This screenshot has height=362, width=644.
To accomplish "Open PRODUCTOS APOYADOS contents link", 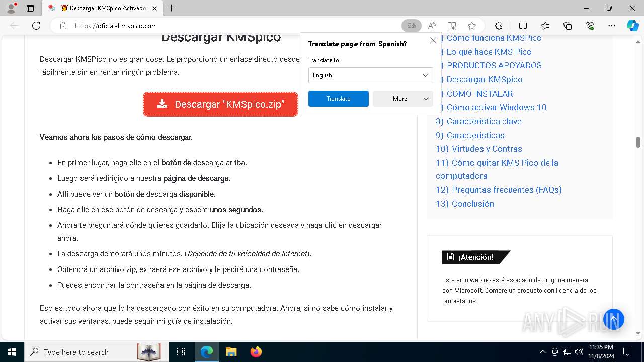I will (x=494, y=65).
